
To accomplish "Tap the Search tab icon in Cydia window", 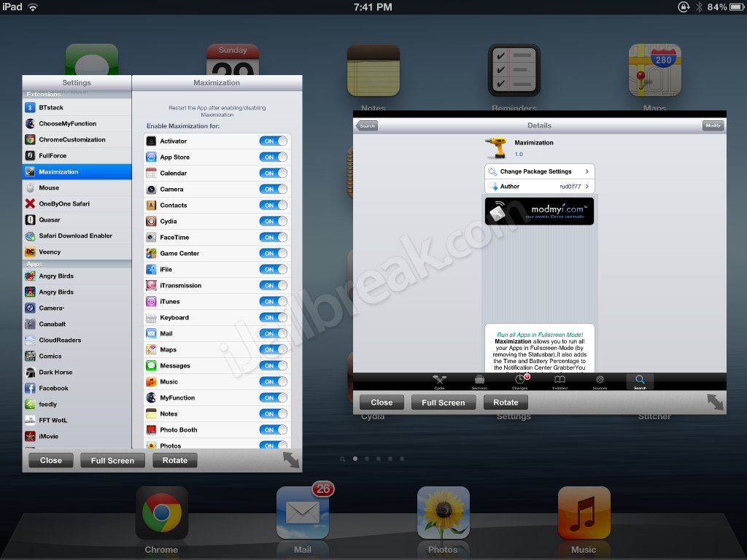I will [640, 381].
